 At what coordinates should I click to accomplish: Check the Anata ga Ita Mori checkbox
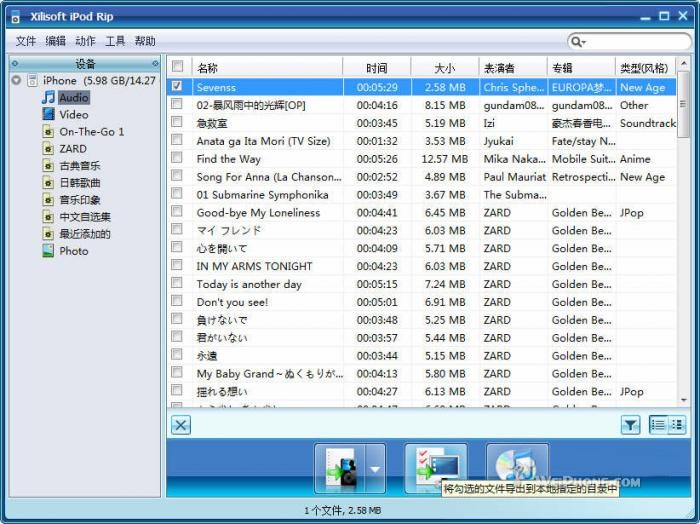click(177, 140)
